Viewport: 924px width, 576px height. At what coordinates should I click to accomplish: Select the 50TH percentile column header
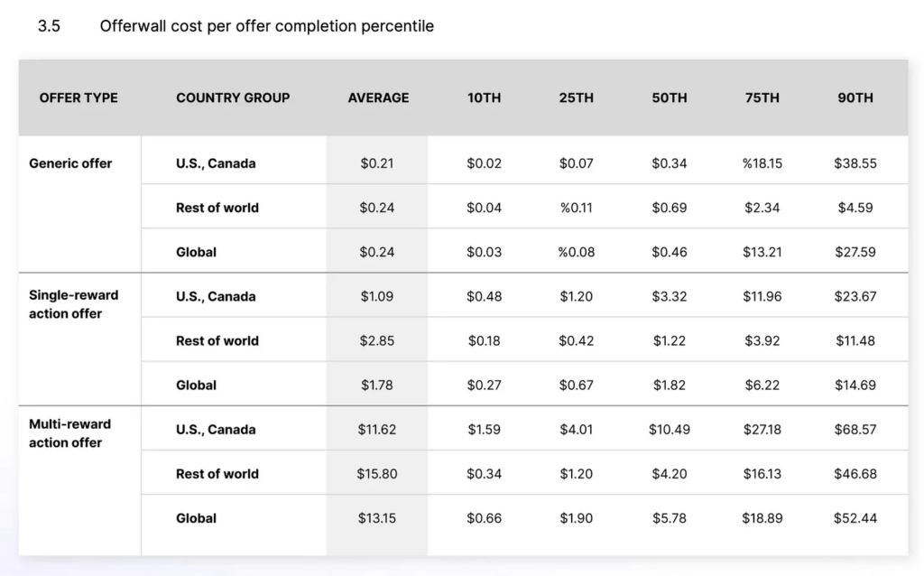[670, 98]
